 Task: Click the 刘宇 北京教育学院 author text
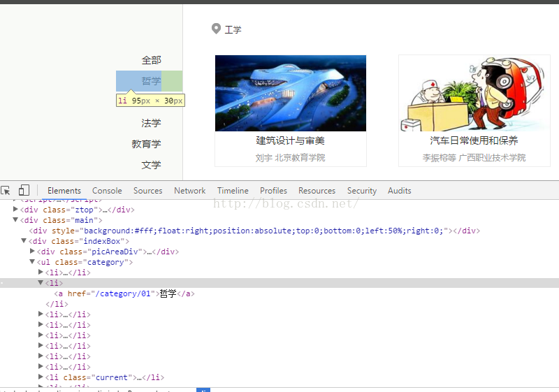coord(290,157)
